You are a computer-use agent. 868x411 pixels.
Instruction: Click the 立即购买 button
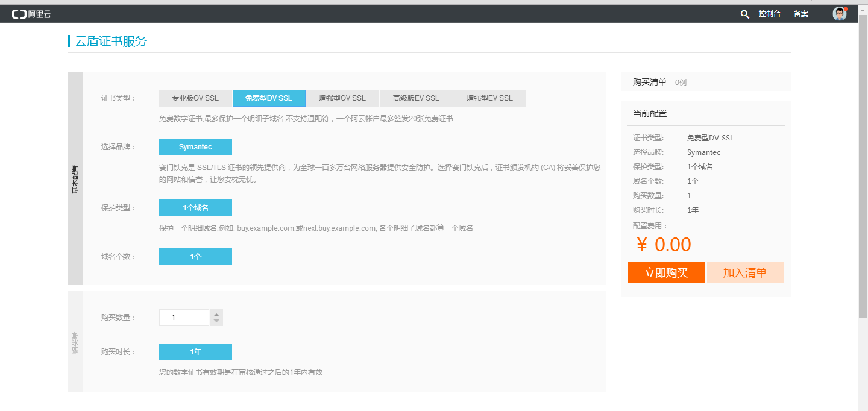[666, 272]
